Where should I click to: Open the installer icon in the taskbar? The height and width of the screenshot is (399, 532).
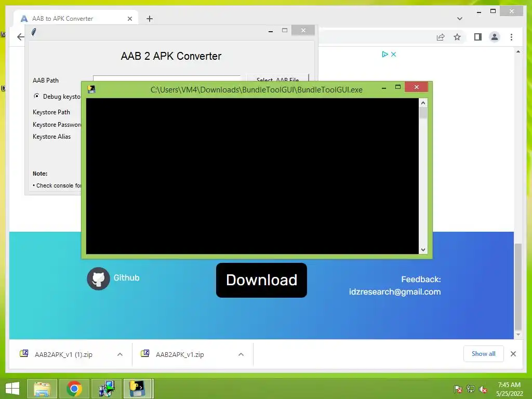pos(107,389)
